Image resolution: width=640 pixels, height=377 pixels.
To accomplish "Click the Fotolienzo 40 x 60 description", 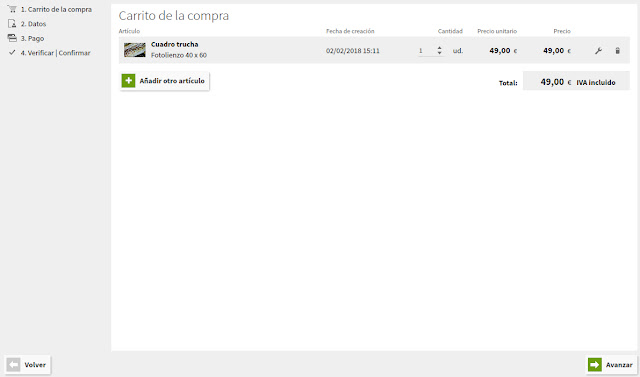I will click(x=179, y=55).
